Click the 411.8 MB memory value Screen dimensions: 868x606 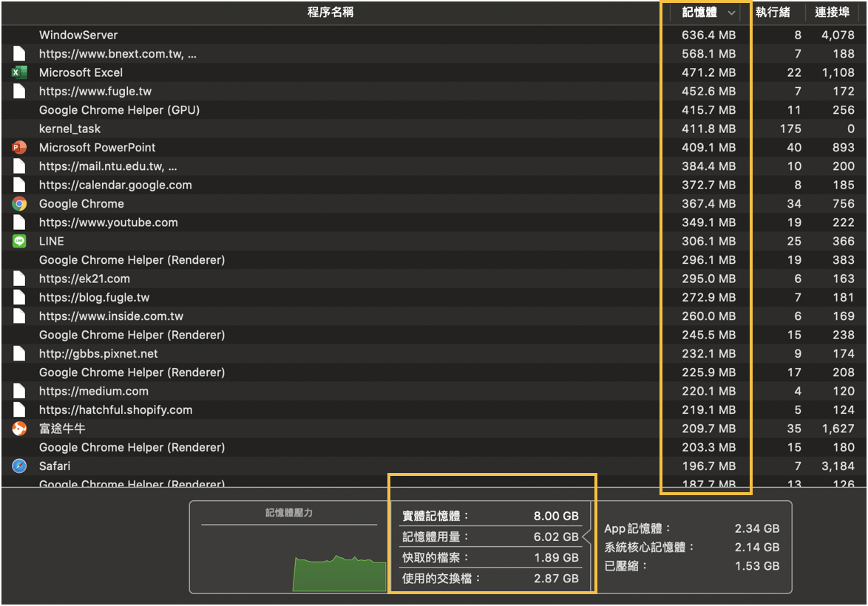click(x=708, y=129)
